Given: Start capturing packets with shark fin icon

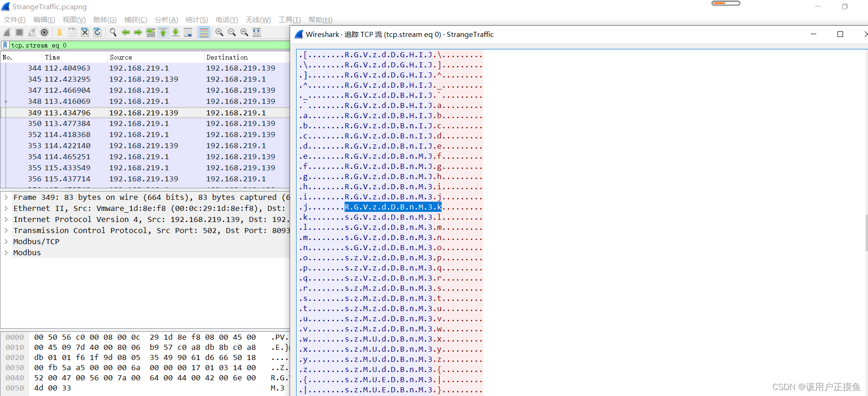Looking at the screenshot, I should point(7,32).
